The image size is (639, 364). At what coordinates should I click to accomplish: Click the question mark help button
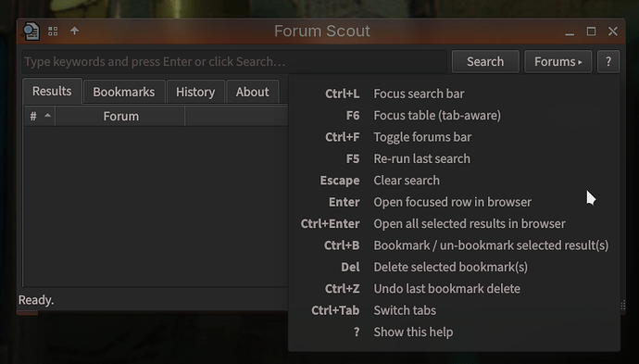[608, 61]
